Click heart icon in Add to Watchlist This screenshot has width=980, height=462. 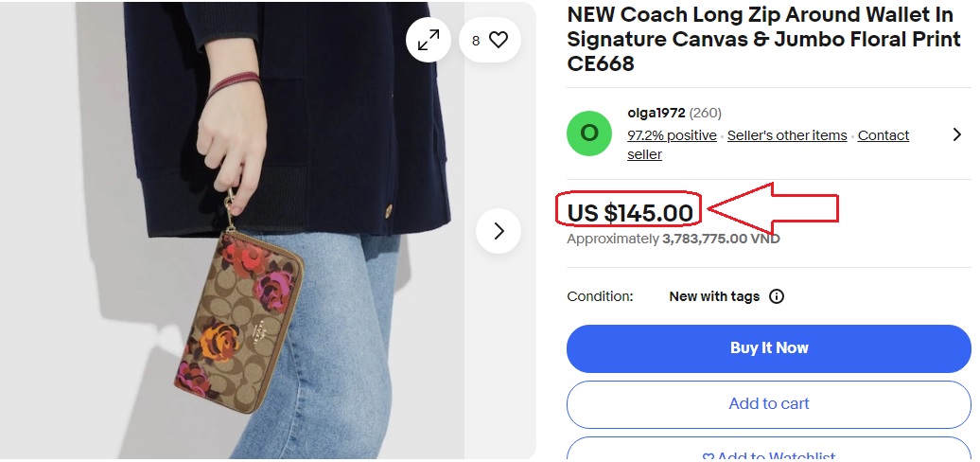[x=708, y=457]
